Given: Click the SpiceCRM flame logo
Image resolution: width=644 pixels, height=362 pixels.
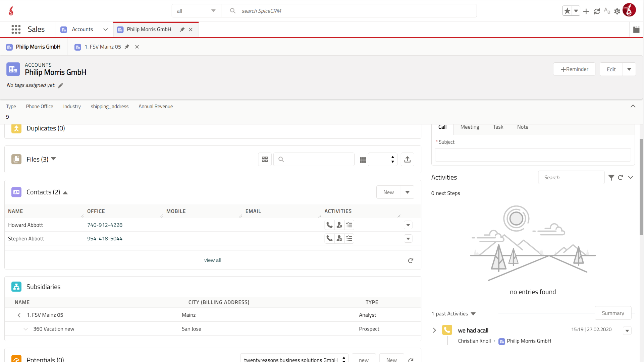Looking at the screenshot, I should click(x=11, y=11).
